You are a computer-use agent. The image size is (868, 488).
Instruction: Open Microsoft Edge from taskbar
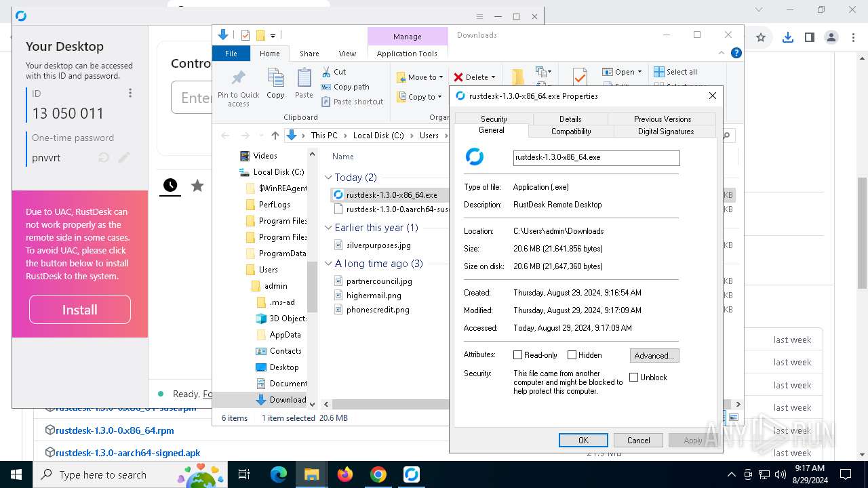click(x=279, y=474)
